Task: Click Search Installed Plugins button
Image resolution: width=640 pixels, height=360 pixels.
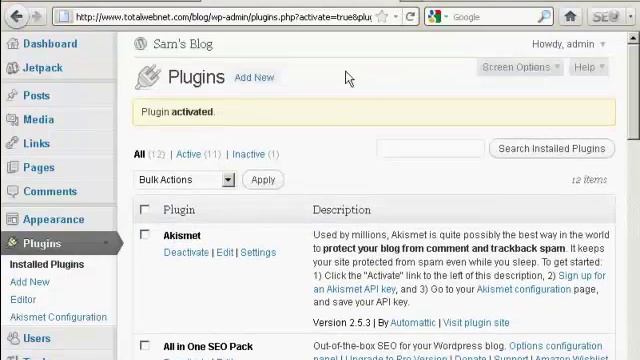Action: pyautogui.click(x=551, y=149)
